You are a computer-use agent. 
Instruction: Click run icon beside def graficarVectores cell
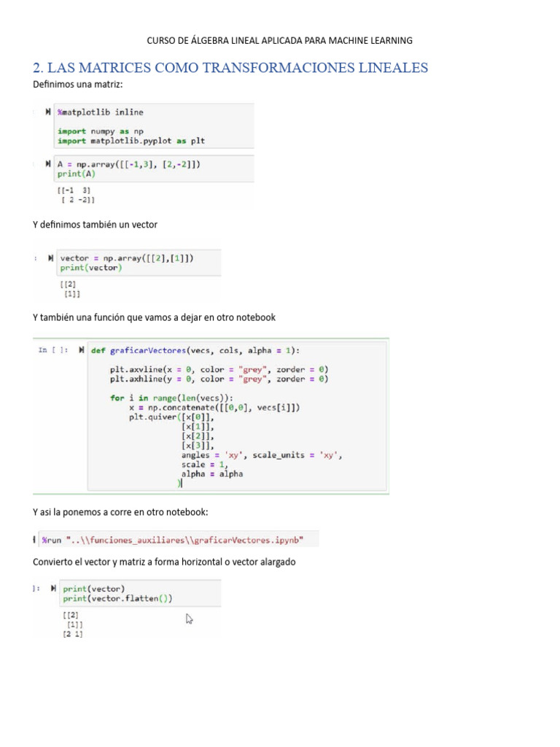[82, 350]
